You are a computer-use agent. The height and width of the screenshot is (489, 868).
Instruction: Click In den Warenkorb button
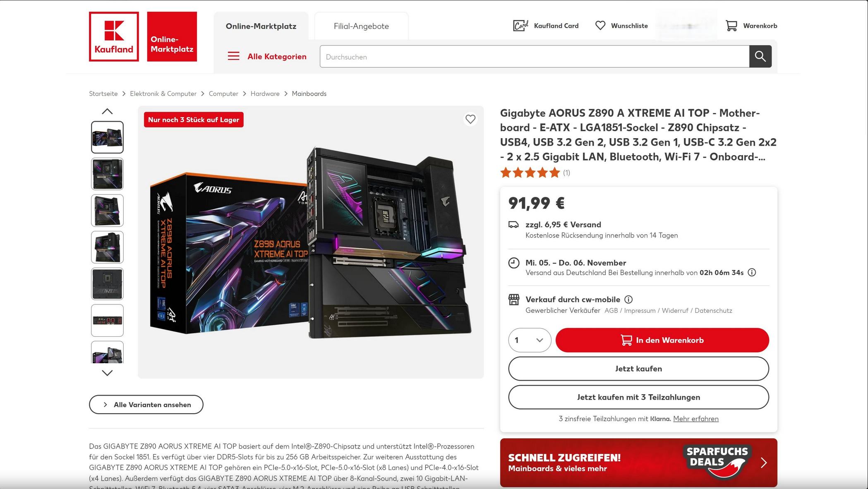click(662, 340)
